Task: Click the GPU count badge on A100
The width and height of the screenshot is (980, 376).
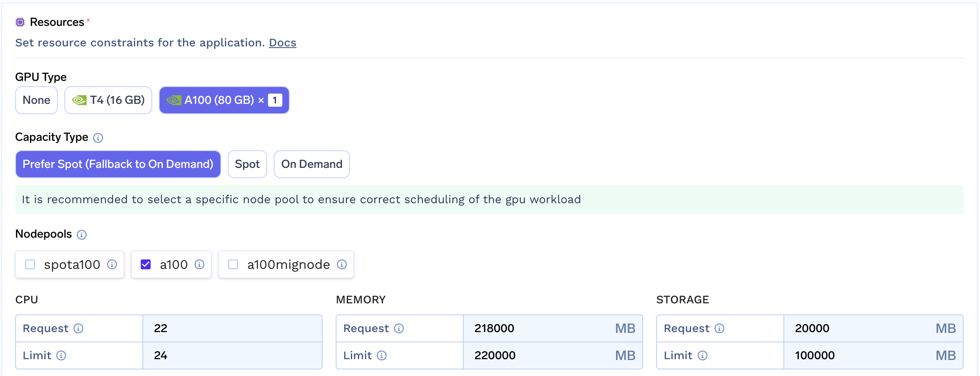Action: [x=275, y=100]
